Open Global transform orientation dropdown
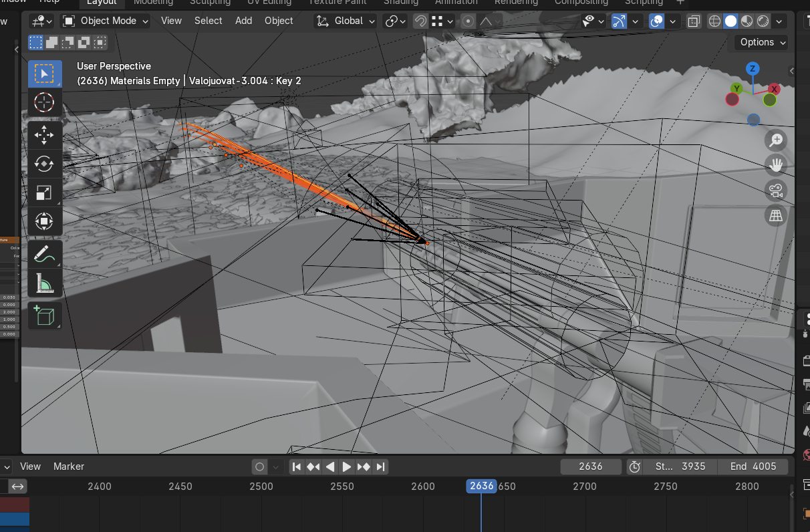Viewport: 810px width, 532px height. [x=346, y=21]
